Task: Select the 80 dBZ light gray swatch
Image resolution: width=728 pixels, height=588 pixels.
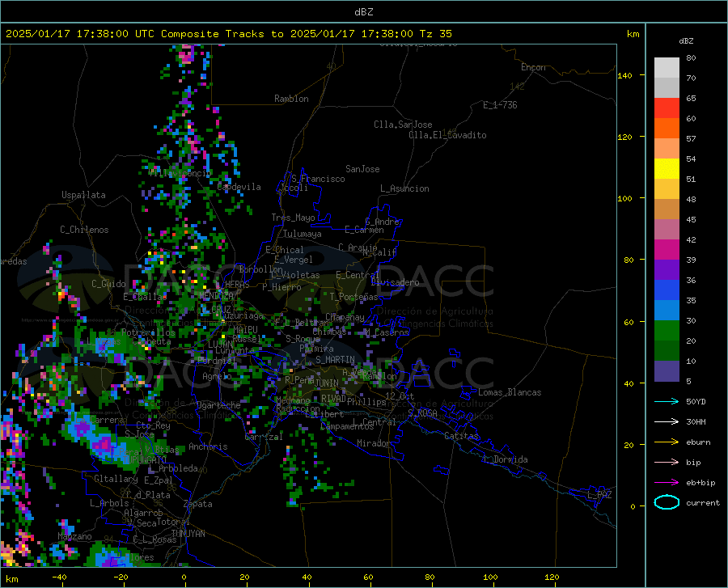Action: pyautogui.click(x=667, y=68)
